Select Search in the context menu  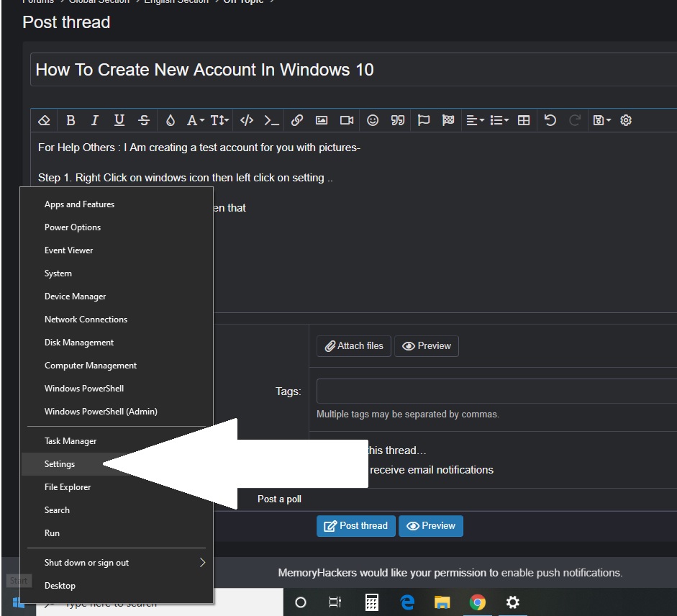(117, 510)
